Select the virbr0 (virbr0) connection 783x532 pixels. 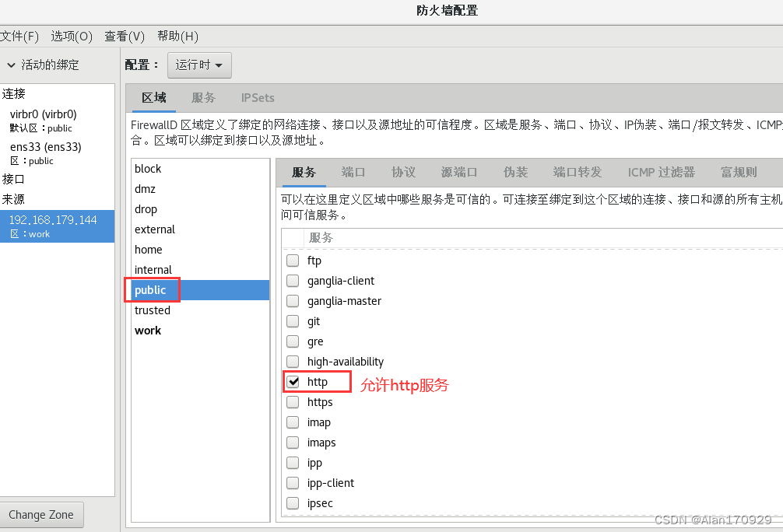click(x=57, y=121)
